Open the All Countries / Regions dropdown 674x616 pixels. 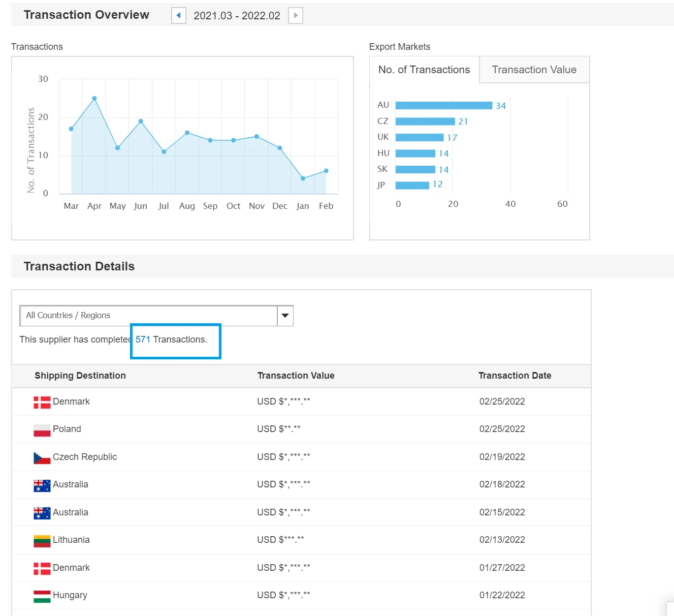(148, 316)
